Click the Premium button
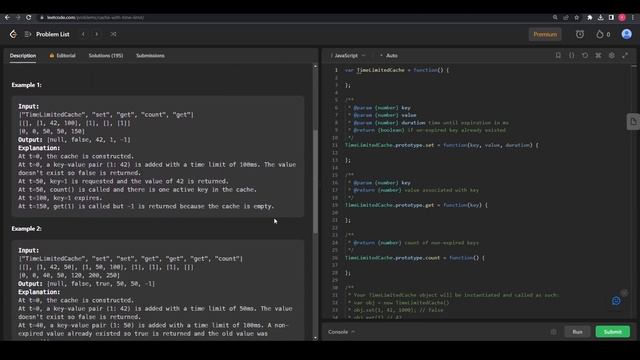The image size is (640, 360). pyautogui.click(x=545, y=34)
